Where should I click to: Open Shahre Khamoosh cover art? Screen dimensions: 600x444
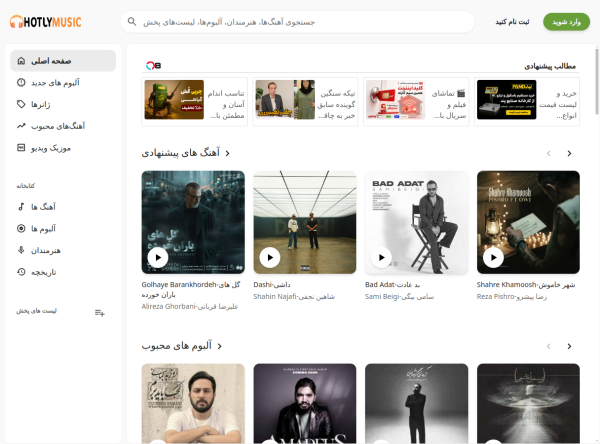[x=528, y=222]
